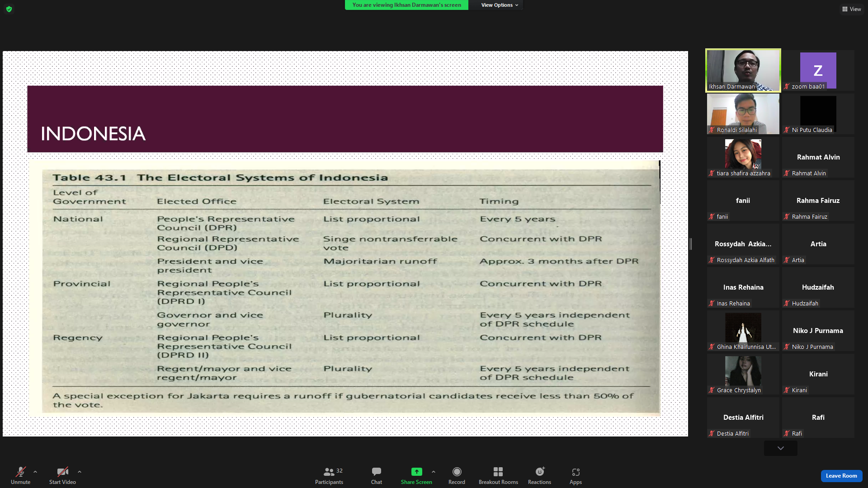The width and height of the screenshot is (868, 488).
Task: Select Ikhsan Darmawan's video thumbnail
Action: coord(743,70)
